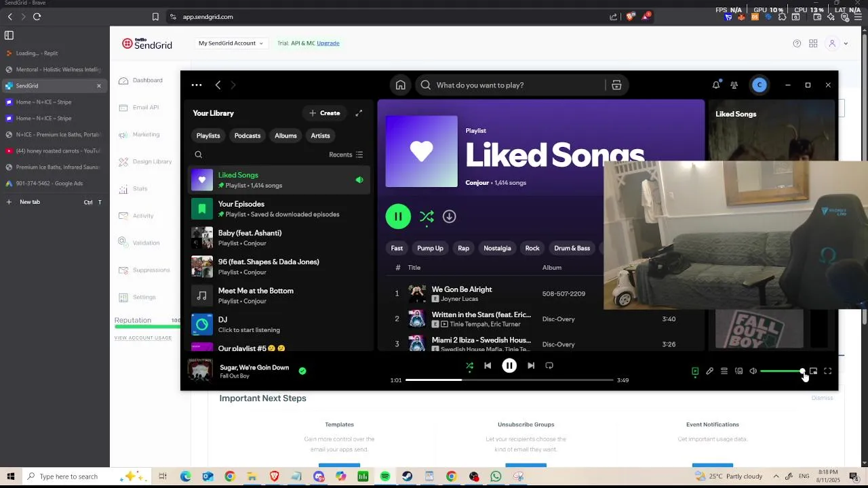Open Spotify miniplayer

coord(813,371)
